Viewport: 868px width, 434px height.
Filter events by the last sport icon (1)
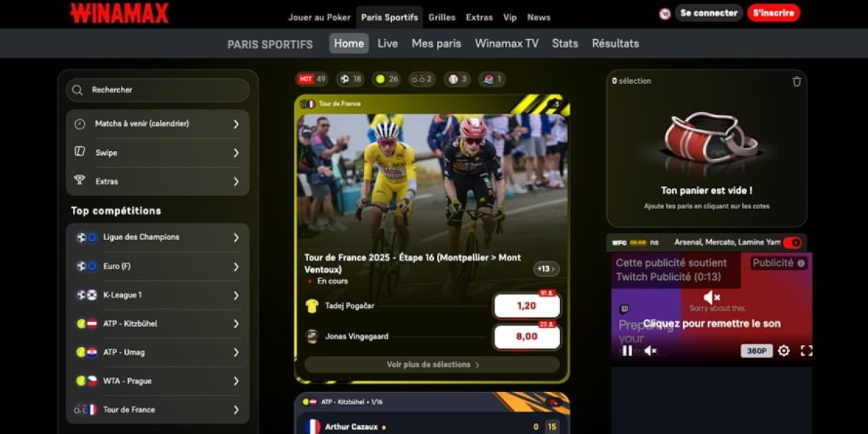point(493,79)
